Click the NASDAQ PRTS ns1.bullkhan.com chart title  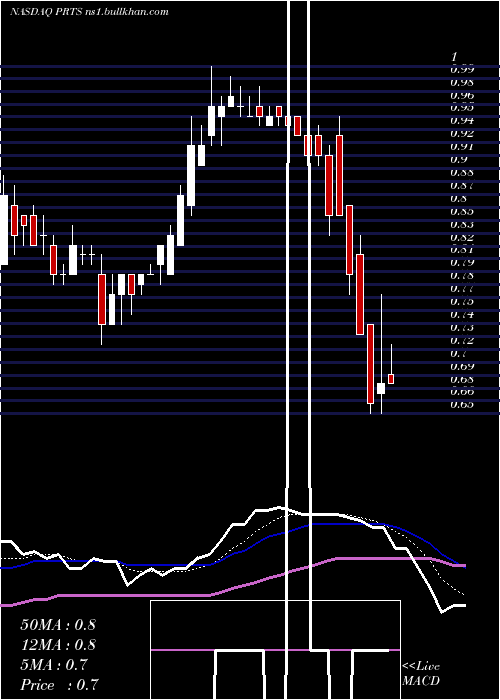pos(89,12)
